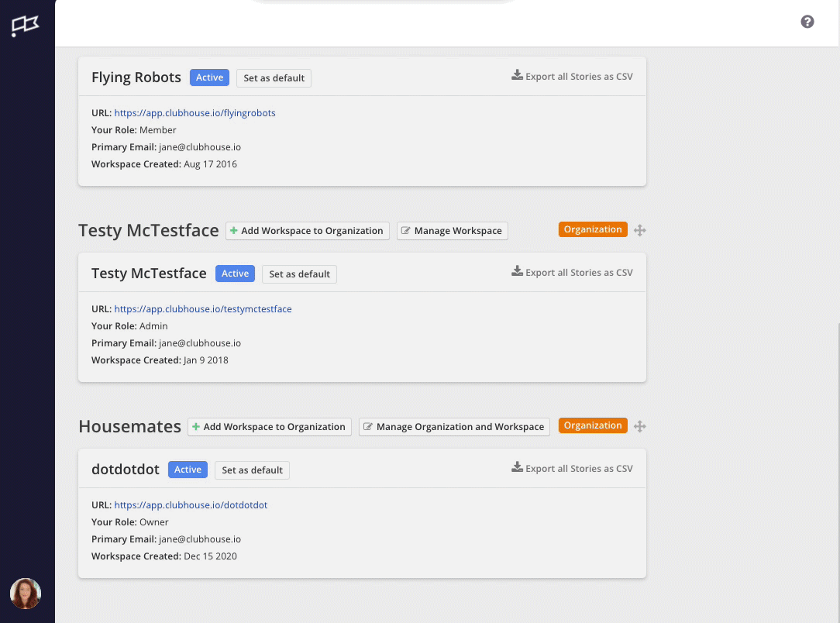Select 'Your Role: Owner' text
The image size is (840, 623).
click(129, 521)
